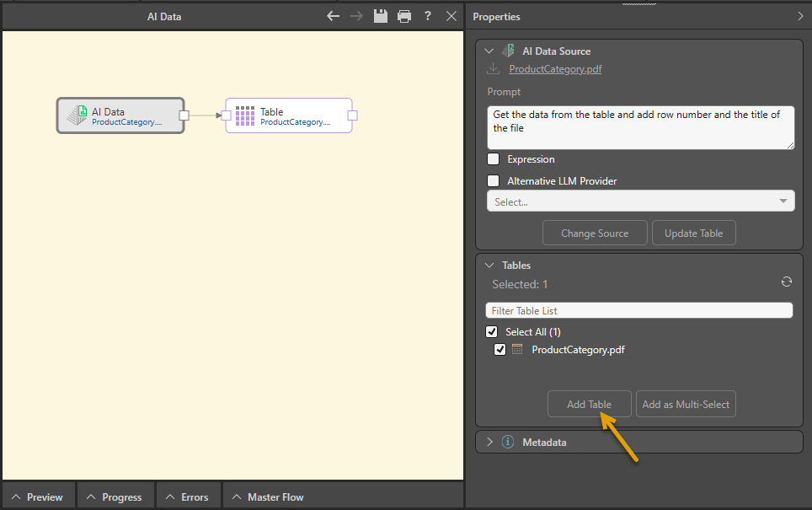Click the save floppy disk icon
The image size is (812, 510).
[x=381, y=16]
